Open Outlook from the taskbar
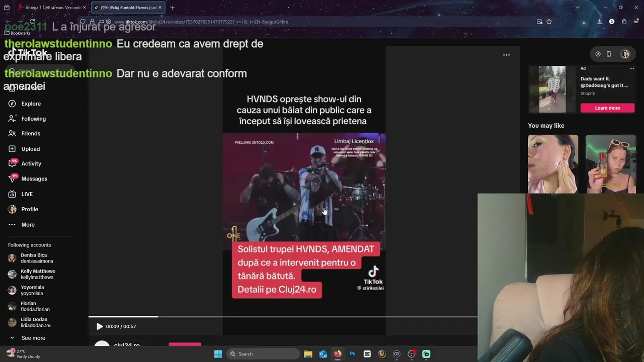Image resolution: width=644 pixels, height=362 pixels. (323, 354)
